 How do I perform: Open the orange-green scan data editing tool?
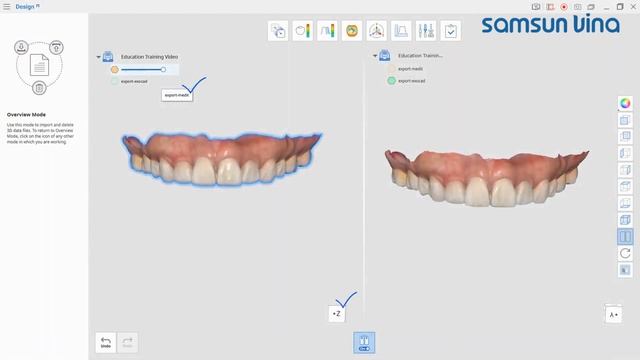(352, 31)
